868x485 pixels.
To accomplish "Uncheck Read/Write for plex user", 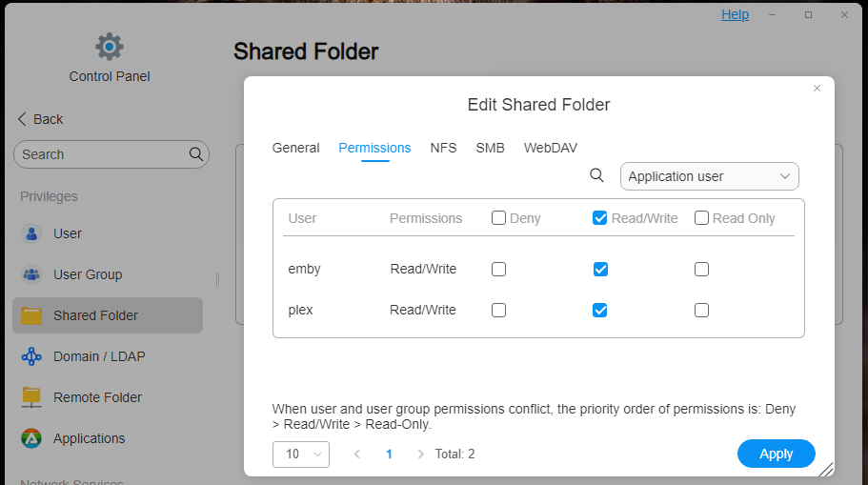I will coord(600,310).
